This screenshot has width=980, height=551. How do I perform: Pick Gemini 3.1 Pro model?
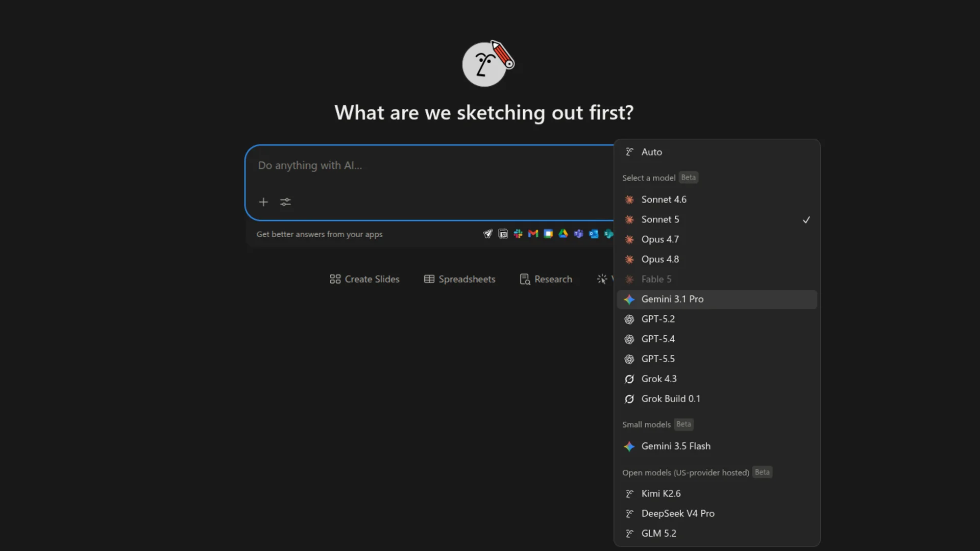(717, 299)
